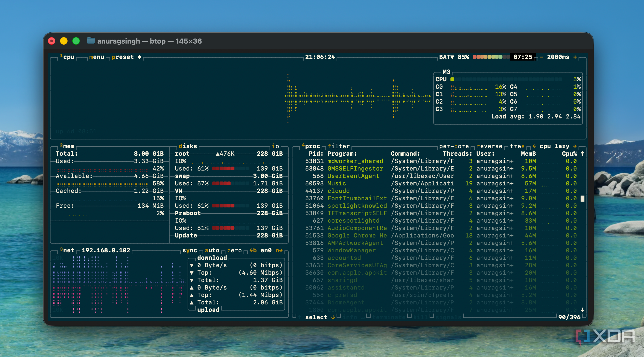
Task: Toggle per-core process usage
Action: tap(454, 146)
